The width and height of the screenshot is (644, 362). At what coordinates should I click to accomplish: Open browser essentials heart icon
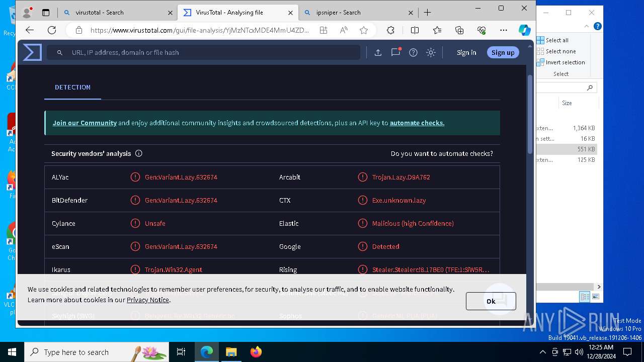481,30
